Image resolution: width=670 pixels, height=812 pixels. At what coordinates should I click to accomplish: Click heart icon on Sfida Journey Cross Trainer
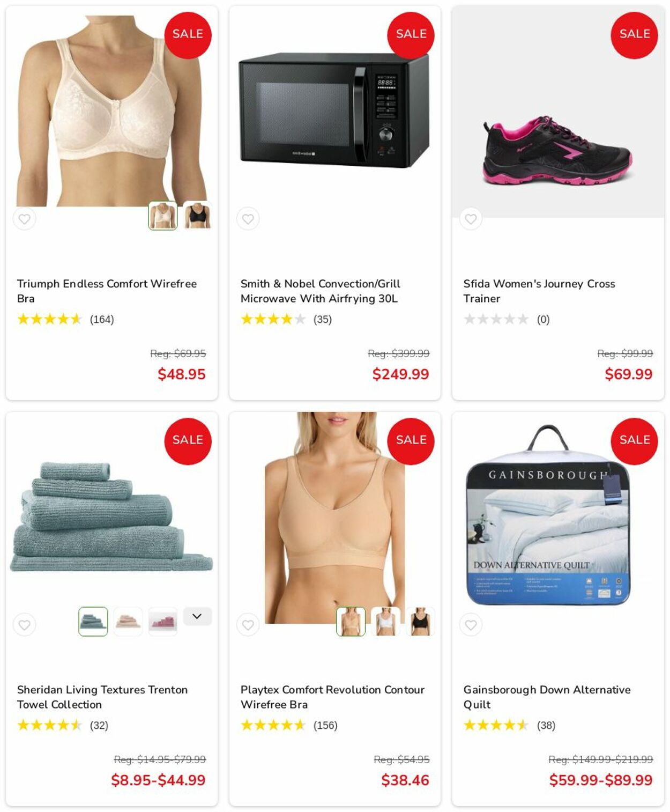point(471,219)
